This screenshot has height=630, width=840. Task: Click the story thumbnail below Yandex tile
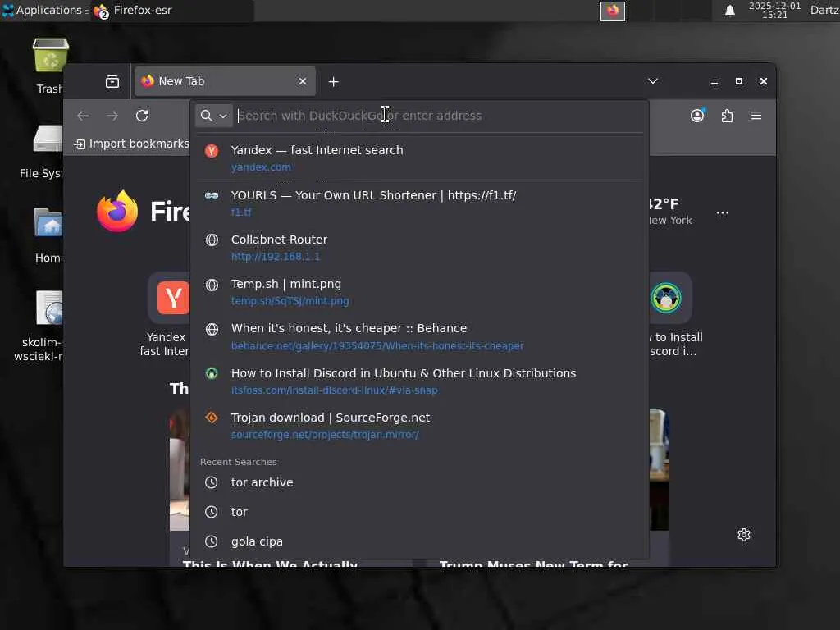[x=180, y=470]
